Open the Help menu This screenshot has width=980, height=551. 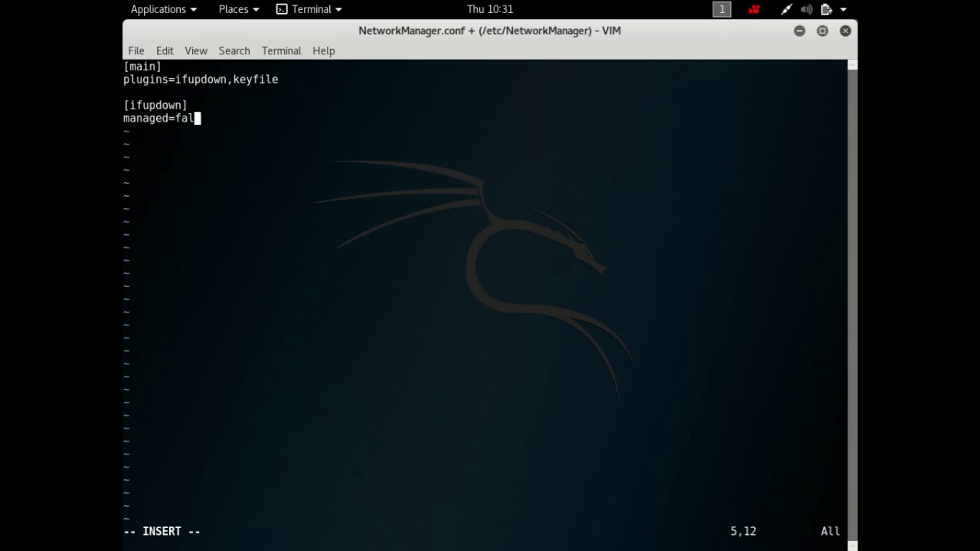(324, 51)
